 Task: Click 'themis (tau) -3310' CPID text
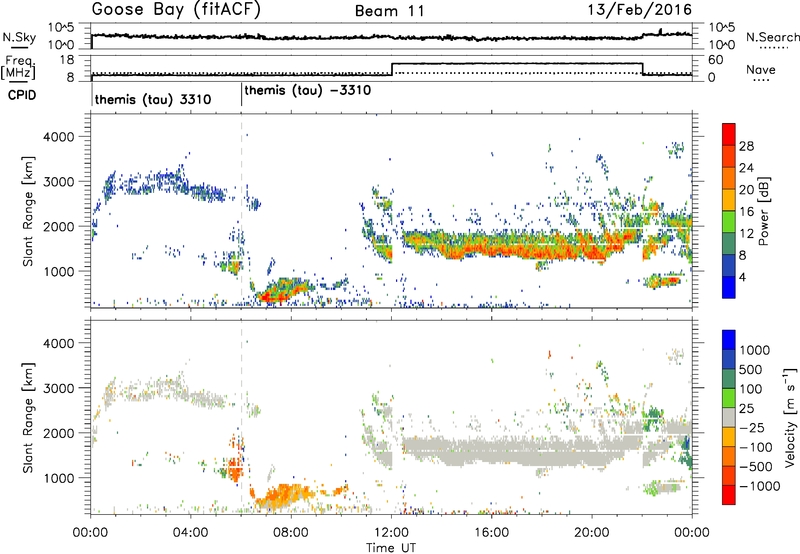(x=308, y=91)
